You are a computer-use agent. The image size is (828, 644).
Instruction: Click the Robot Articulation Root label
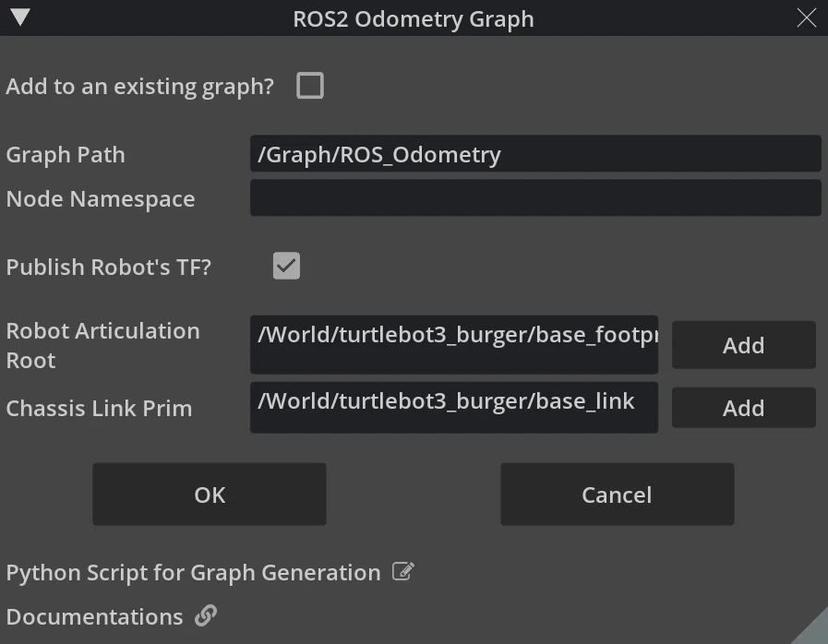(x=103, y=346)
